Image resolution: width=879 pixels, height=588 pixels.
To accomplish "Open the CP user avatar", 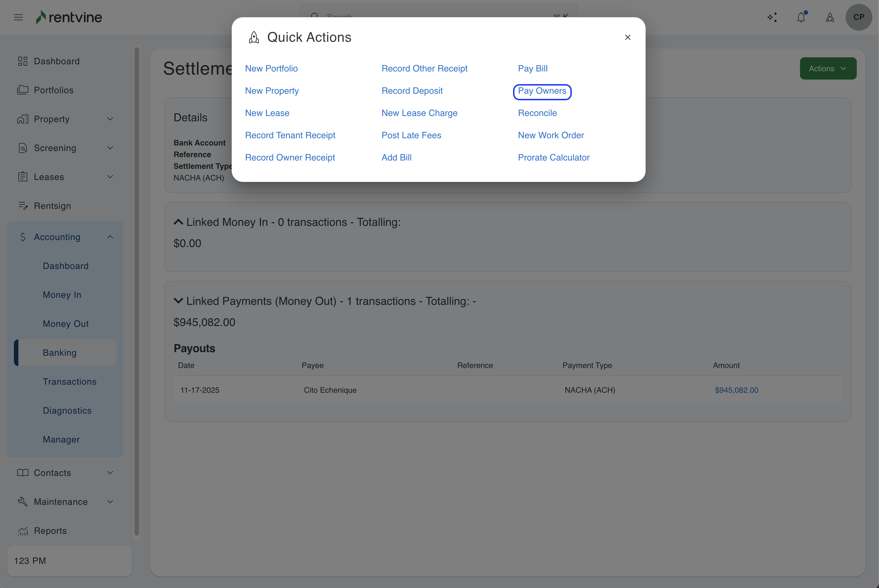I will pyautogui.click(x=858, y=17).
